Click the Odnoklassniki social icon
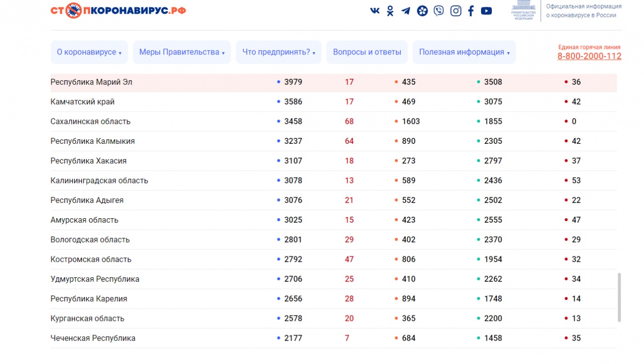Screen dimensions: 644x364 pos(390,11)
